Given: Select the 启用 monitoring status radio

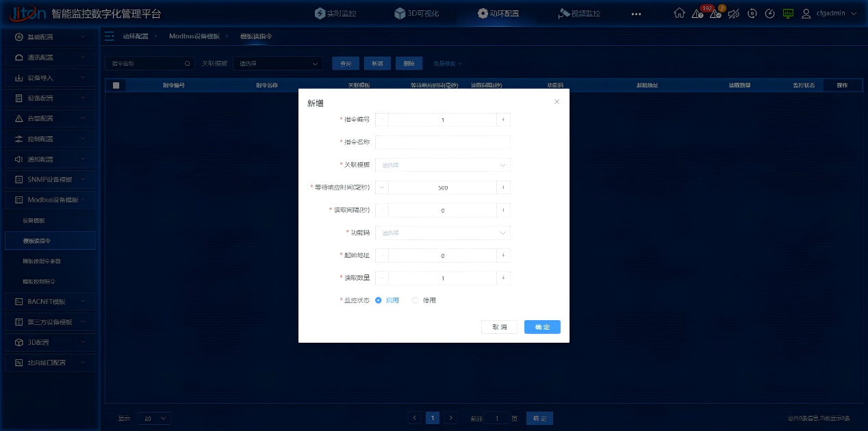Looking at the screenshot, I should point(379,300).
